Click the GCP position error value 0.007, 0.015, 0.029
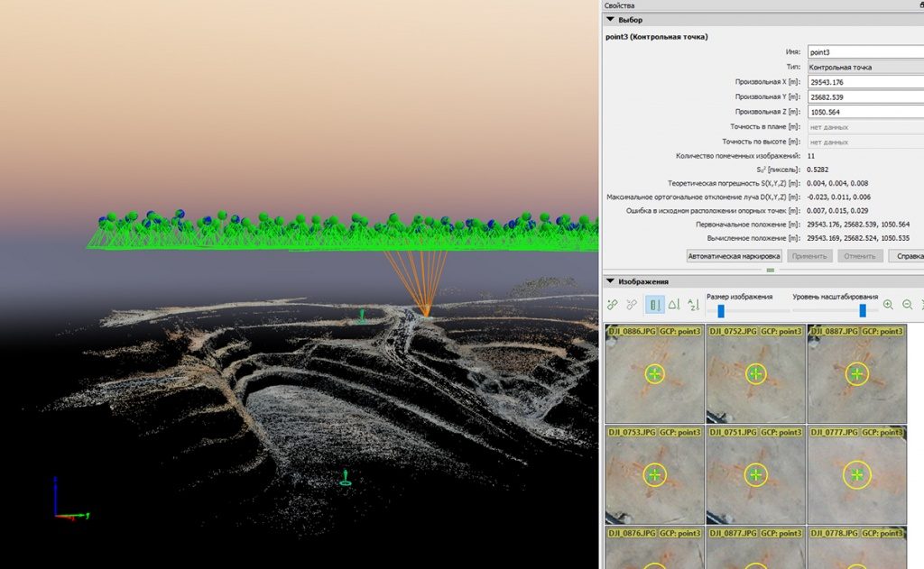Image resolution: width=924 pixels, height=569 pixels. pyautogui.click(x=837, y=211)
